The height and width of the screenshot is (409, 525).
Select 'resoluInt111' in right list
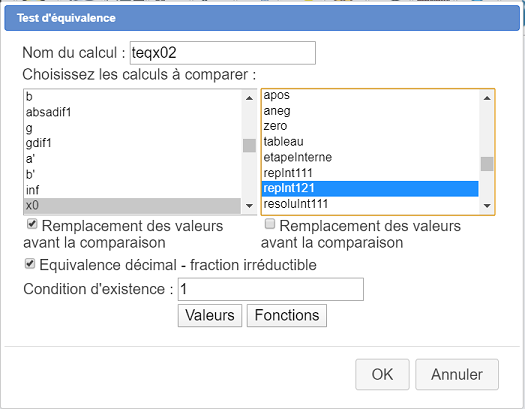[370, 203]
